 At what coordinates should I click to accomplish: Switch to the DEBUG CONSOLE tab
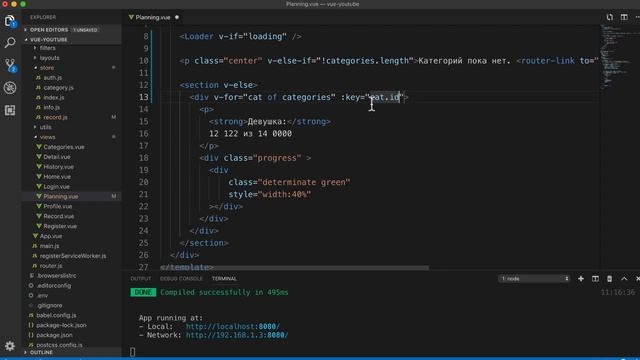(x=181, y=278)
